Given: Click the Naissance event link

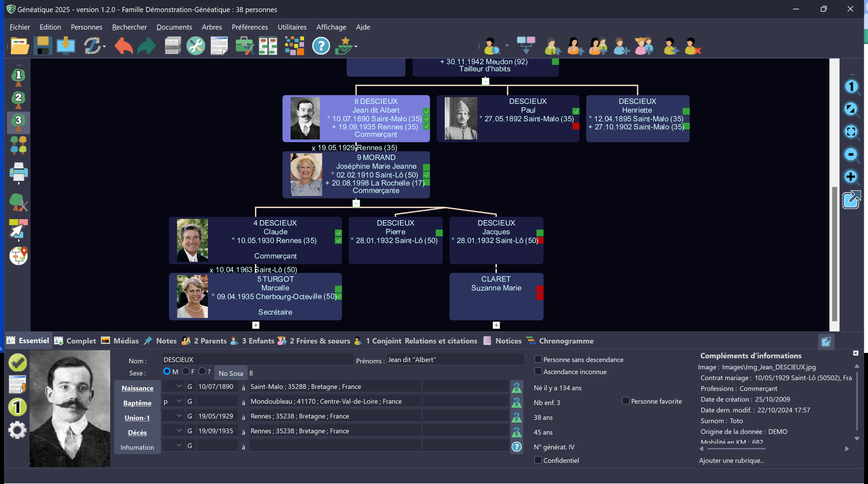Looking at the screenshot, I should tap(137, 388).
